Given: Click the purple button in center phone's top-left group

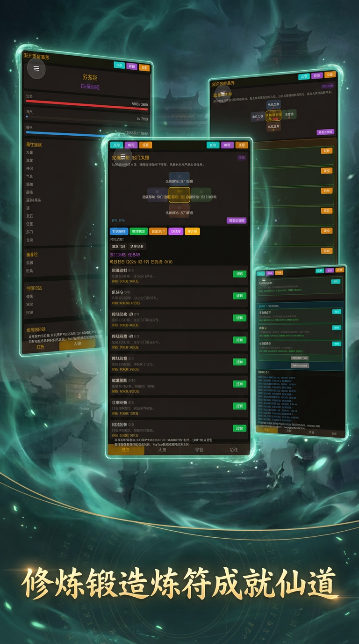Looking at the screenshot, I should click(131, 145).
